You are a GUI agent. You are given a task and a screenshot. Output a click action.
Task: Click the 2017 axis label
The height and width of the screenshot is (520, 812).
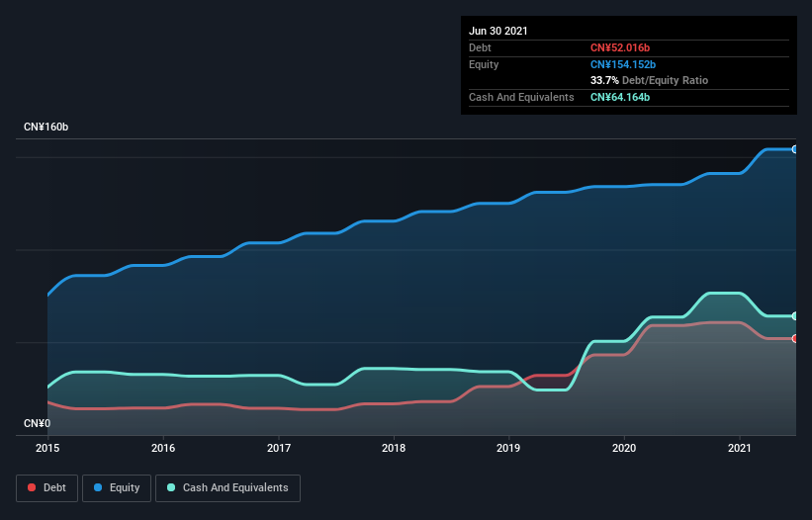tap(279, 448)
